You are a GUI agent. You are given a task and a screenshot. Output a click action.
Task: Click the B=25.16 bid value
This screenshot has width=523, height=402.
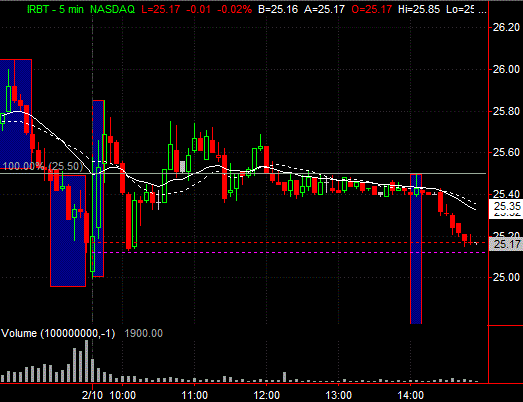[278, 9]
